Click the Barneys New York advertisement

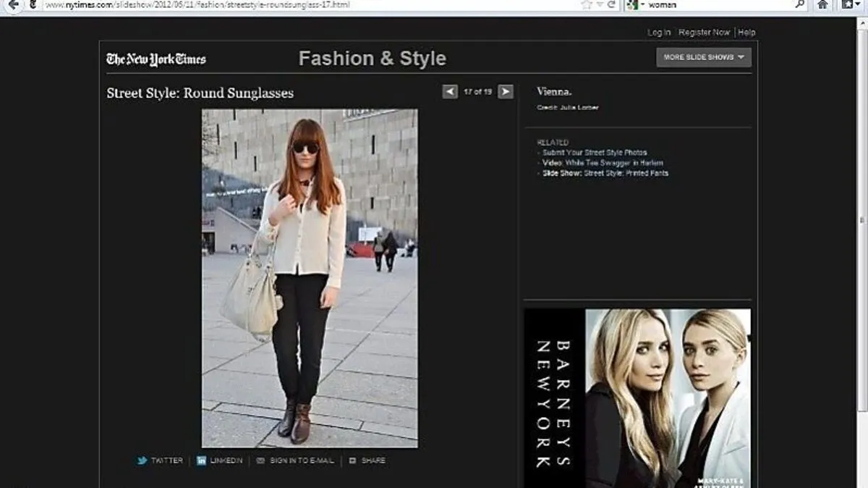(637, 398)
